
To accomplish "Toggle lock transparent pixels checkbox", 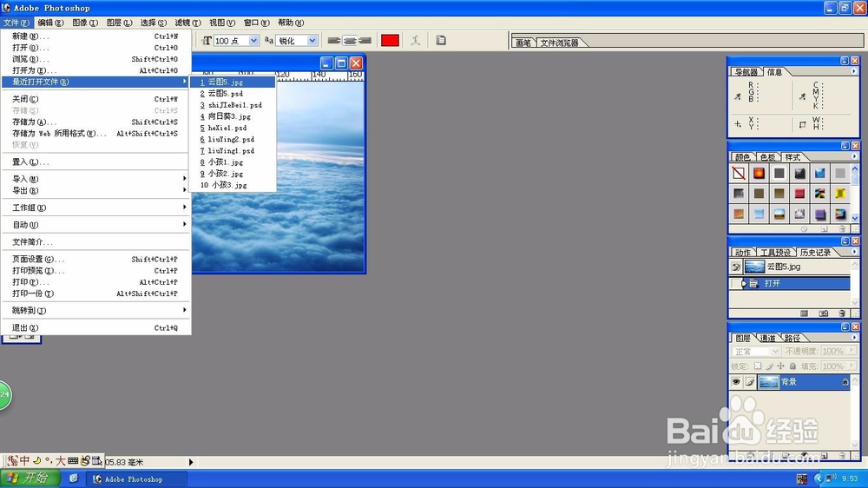I will pyautogui.click(x=758, y=366).
